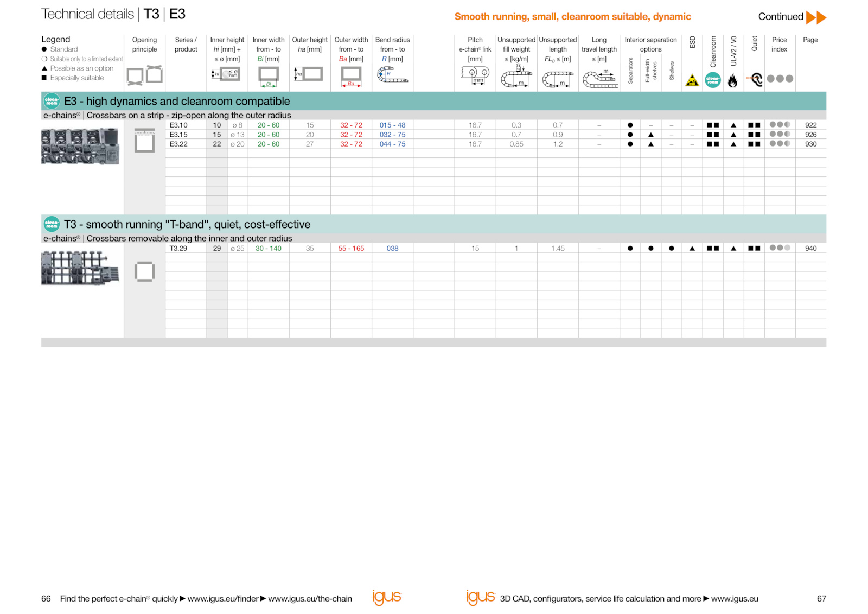Click the igus logo at bottom of right page
Screen dimensions: 868x614
tap(481, 597)
